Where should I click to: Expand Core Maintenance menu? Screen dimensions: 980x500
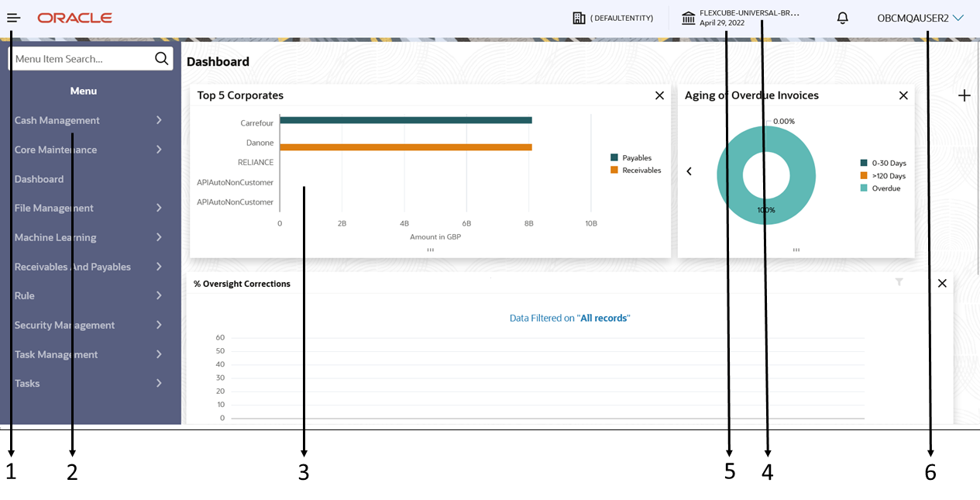point(88,150)
